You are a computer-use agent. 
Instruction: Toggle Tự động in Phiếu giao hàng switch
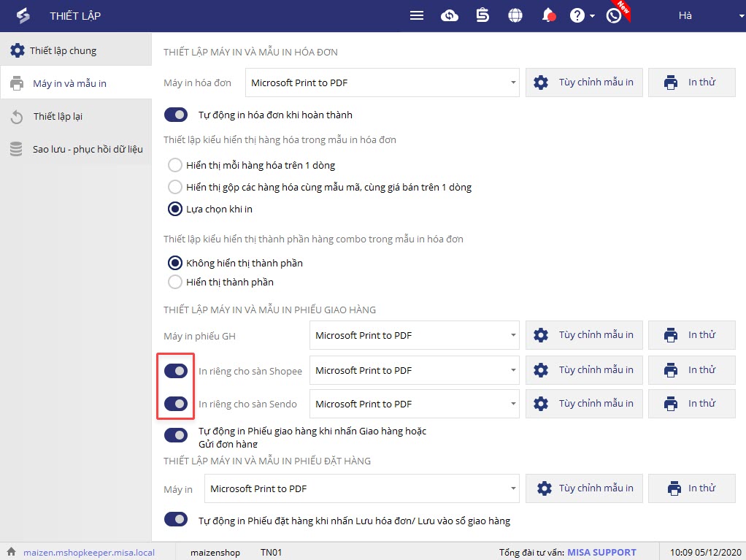click(176, 435)
